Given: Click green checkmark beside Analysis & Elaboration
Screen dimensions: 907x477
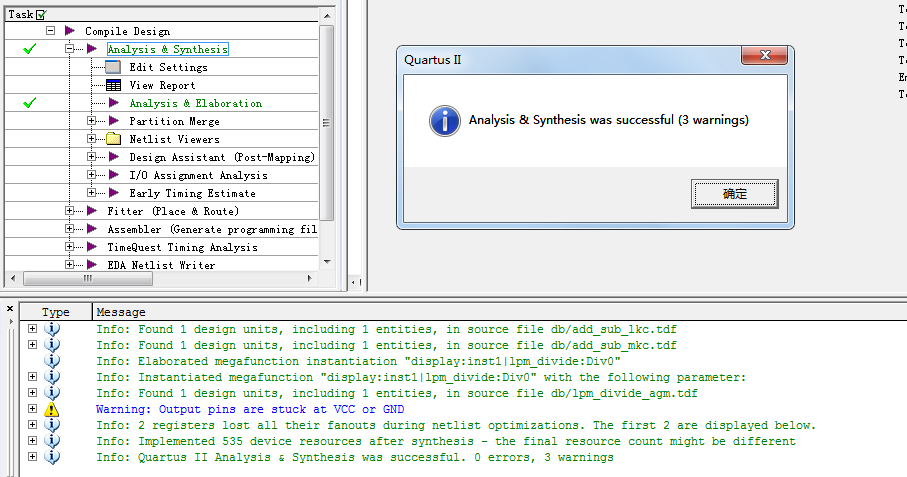Looking at the screenshot, I should coord(30,103).
